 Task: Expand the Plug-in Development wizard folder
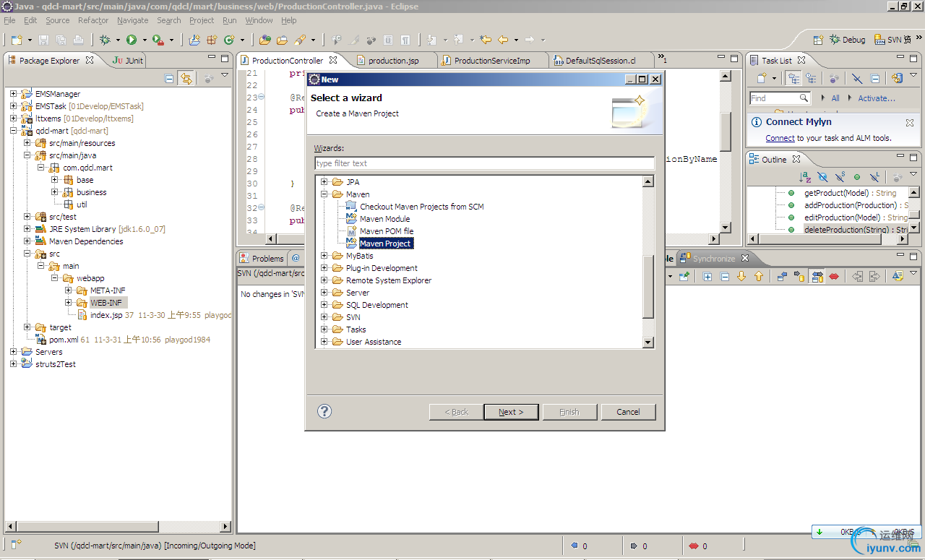(324, 268)
